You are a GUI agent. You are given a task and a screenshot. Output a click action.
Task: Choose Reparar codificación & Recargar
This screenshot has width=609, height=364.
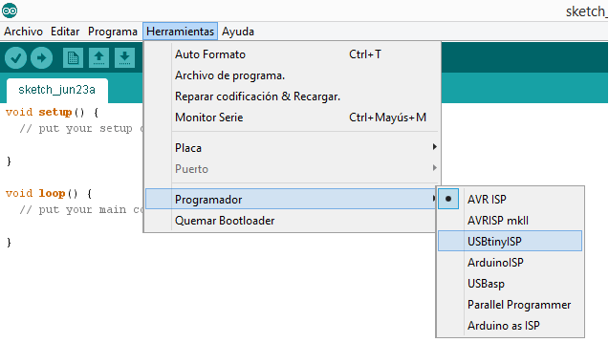point(293,96)
